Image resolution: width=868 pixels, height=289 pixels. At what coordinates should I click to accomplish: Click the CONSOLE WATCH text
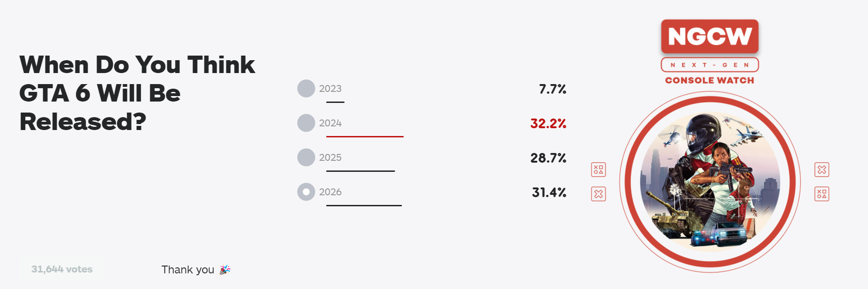pyautogui.click(x=710, y=80)
